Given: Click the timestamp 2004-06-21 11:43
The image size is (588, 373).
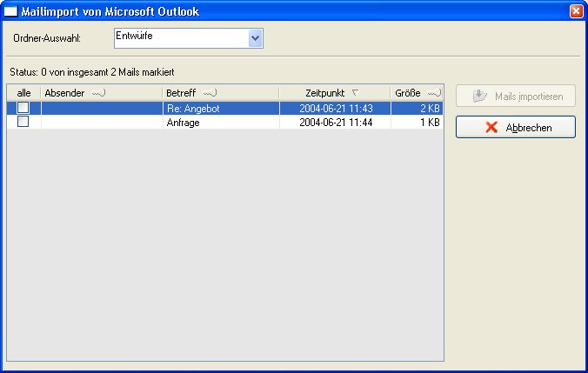Looking at the screenshot, I should (336, 109).
